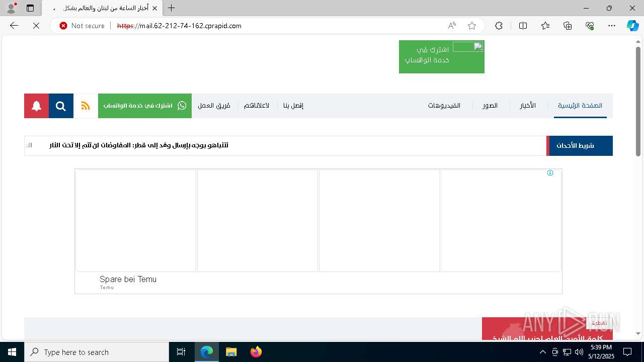This screenshot has height=362, width=644.
Task: Click the red article banner at the bottom
Action: pos(547,328)
